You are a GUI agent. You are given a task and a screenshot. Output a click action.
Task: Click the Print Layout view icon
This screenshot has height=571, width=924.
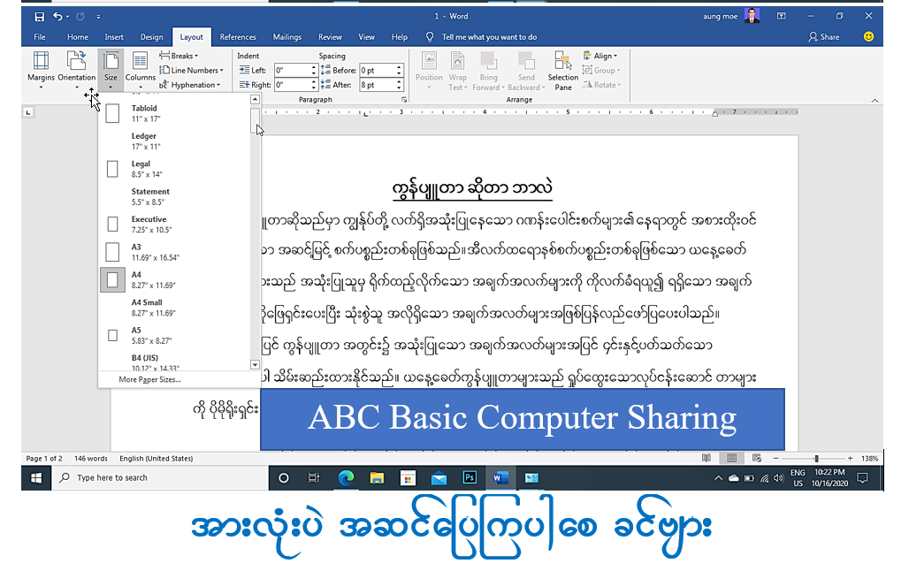(x=731, y=458)
